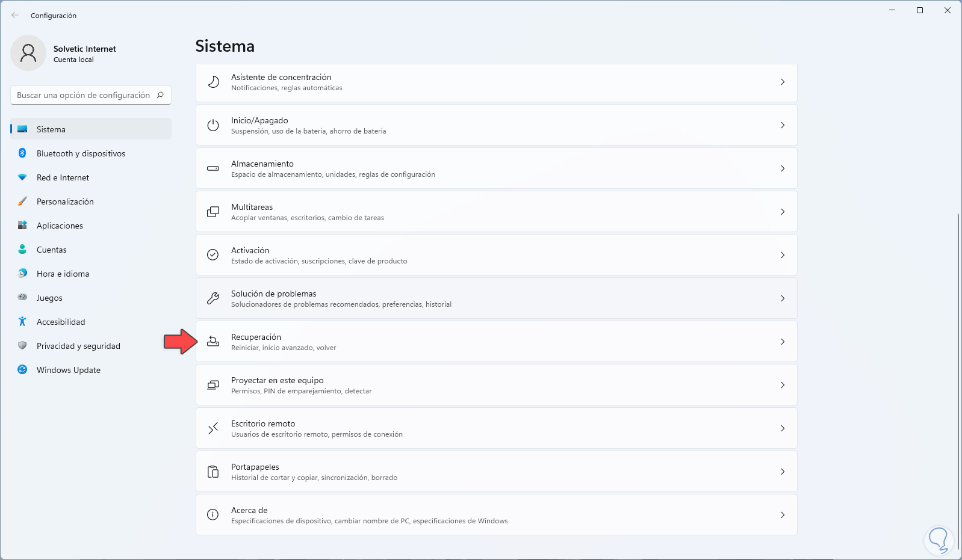Click the settings search field
Image resolution: width=962 pixels, height=560 pixels.
pyautogui.click(x=84, y=95)
